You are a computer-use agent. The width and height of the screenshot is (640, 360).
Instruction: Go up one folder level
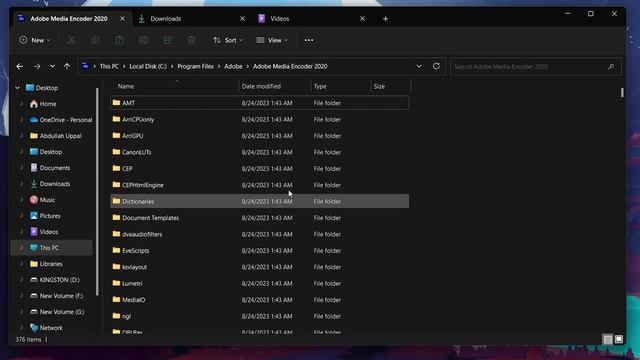[x=67, y=66]
